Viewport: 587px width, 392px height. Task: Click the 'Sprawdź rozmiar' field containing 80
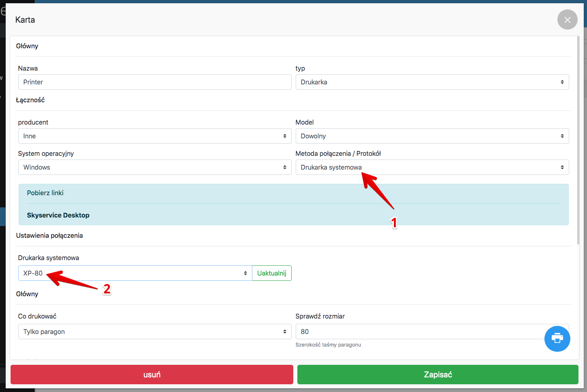click(x=418, y=332)
